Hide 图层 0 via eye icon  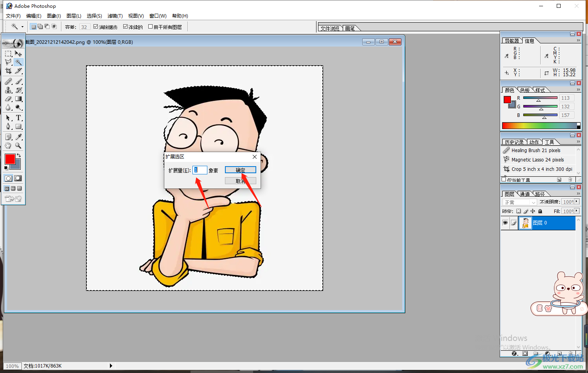505,223
